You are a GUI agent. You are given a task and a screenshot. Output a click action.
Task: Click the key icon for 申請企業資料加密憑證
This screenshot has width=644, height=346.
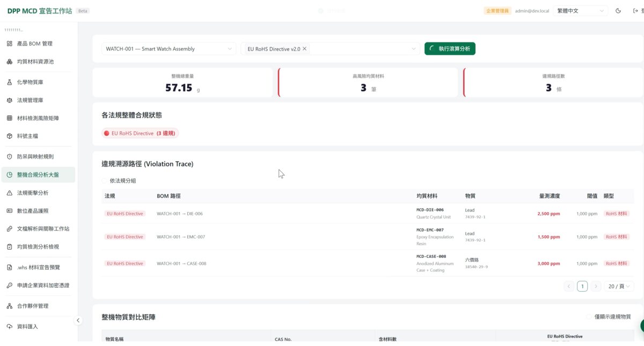tap(10, 285)
